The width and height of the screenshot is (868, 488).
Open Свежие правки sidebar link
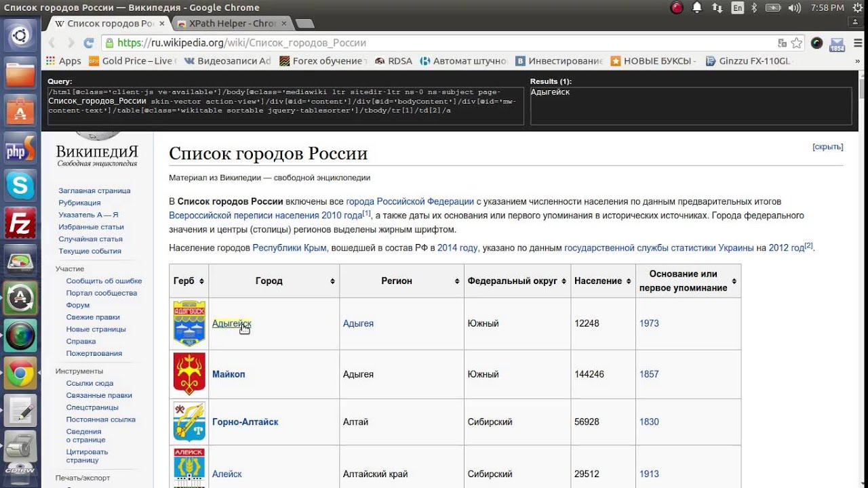93,317
